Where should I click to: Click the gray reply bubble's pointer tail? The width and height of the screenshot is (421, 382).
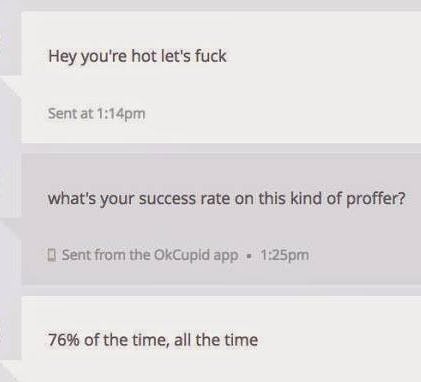(x=13, y=232)
